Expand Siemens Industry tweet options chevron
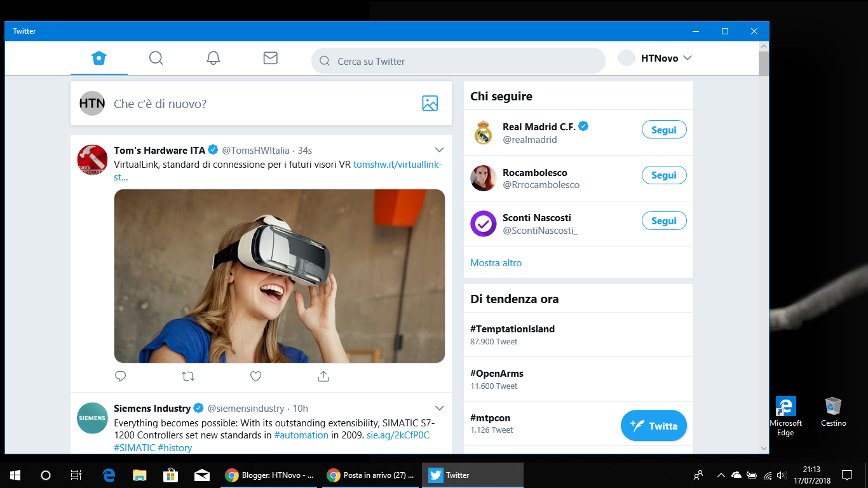The image size is (868, 488). pyautogui.click(x=439, y=408)
